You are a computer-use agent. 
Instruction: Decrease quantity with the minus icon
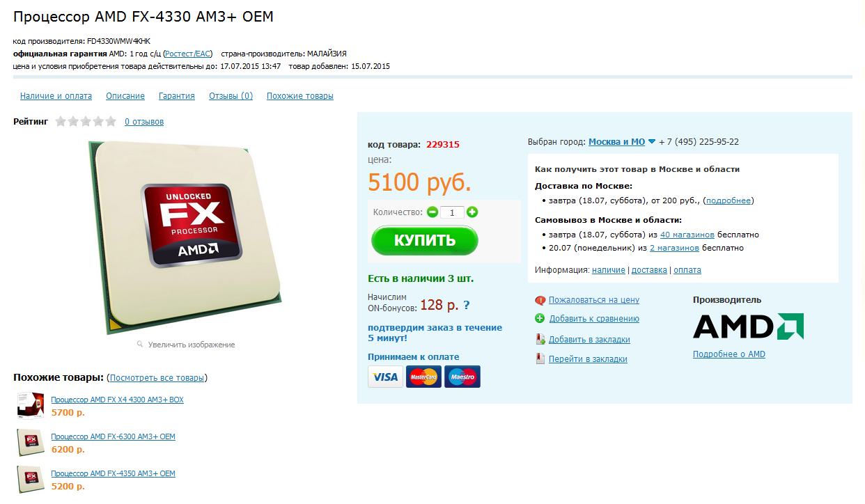[x=432, y=212]
